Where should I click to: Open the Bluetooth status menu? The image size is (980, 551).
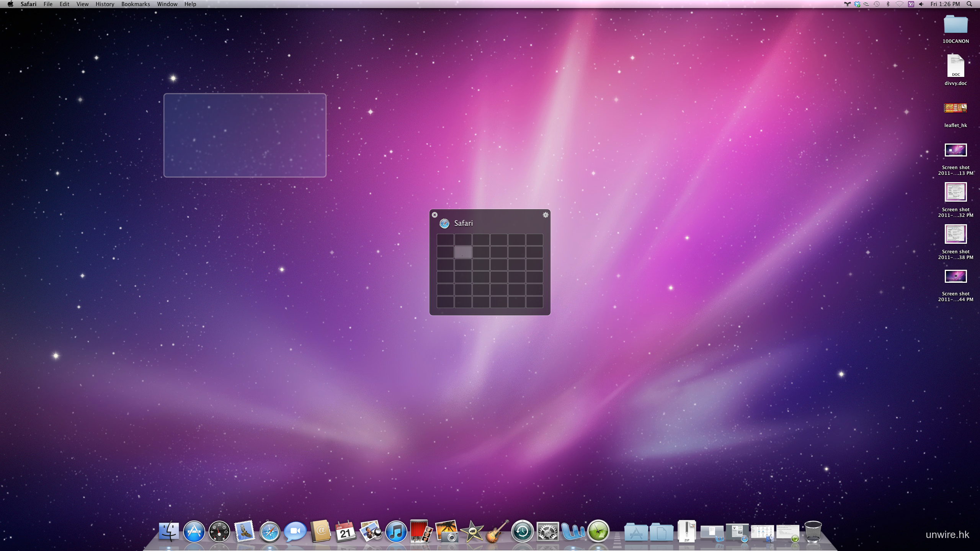tap(888, 4)
